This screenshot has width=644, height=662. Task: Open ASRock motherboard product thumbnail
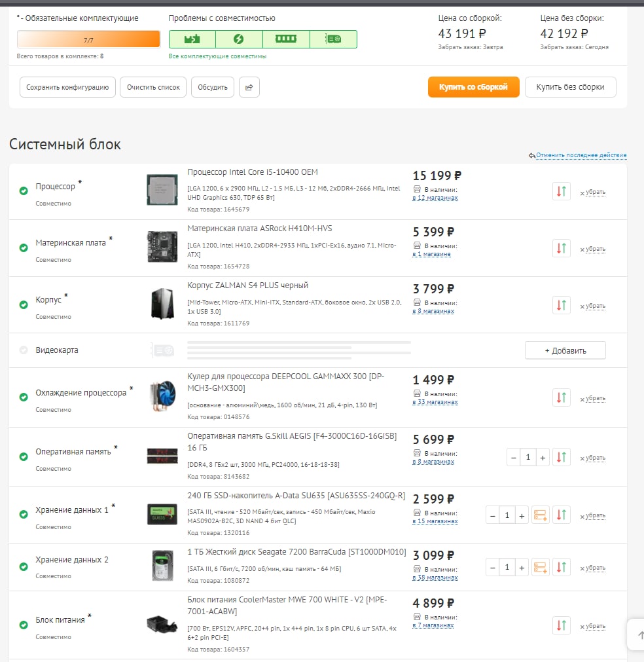[x=162, y=247]
